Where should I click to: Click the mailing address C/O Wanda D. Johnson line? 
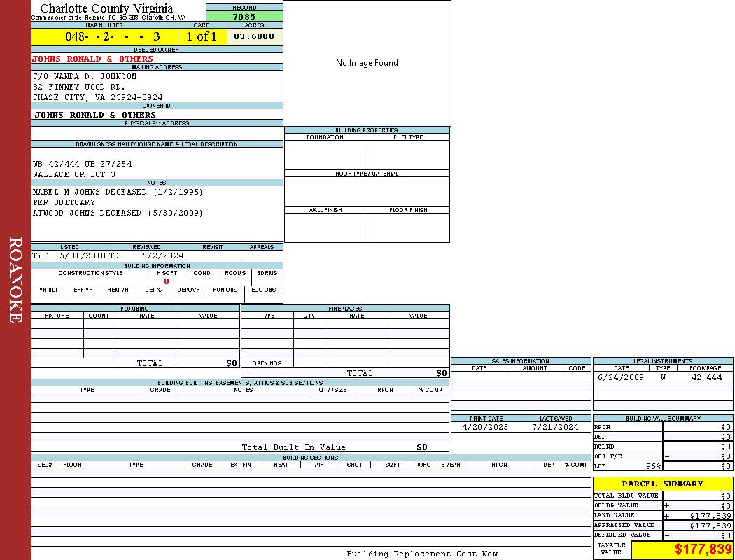coord(85,76)
